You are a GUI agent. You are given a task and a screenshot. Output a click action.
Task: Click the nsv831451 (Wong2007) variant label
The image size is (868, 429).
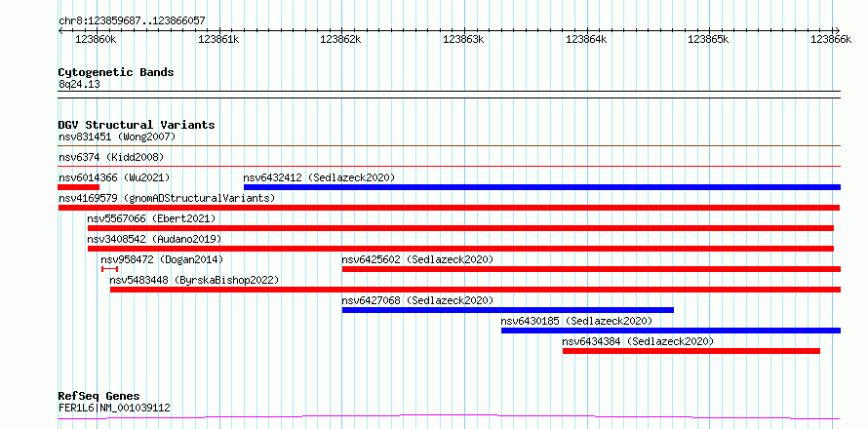(117, 136)
